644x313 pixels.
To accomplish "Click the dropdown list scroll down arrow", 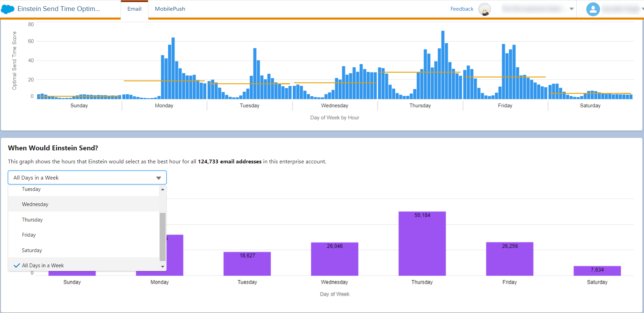I will coord(163,267).
